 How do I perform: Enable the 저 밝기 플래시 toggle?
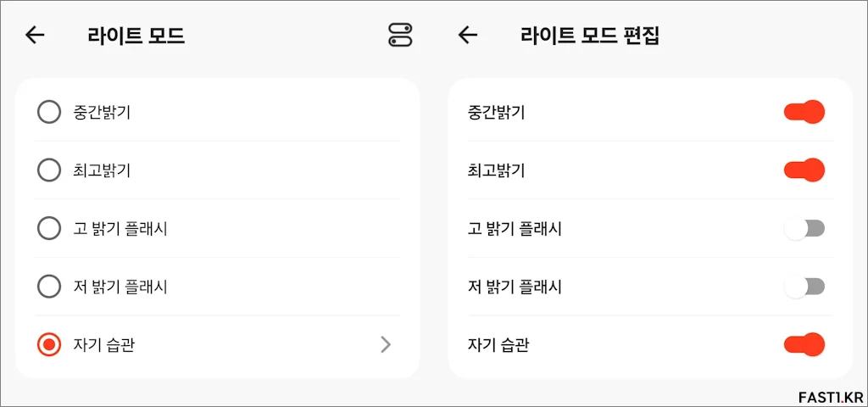(x=804, y=287)
